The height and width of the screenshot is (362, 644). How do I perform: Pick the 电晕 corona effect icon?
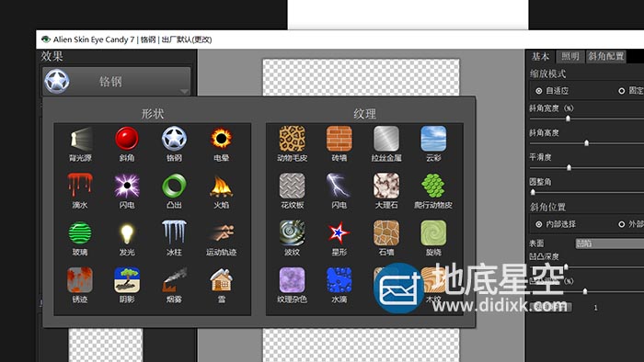pos(222,139)
